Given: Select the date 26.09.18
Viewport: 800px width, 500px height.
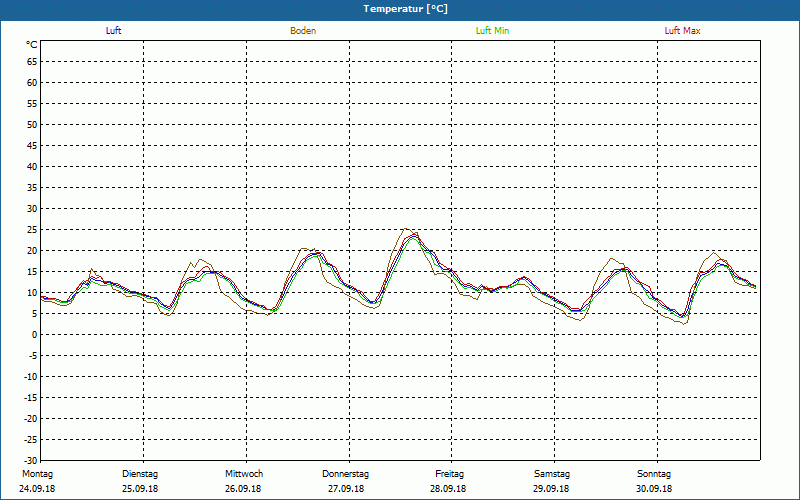Looking at the screenshot, I should click(243, 489).
